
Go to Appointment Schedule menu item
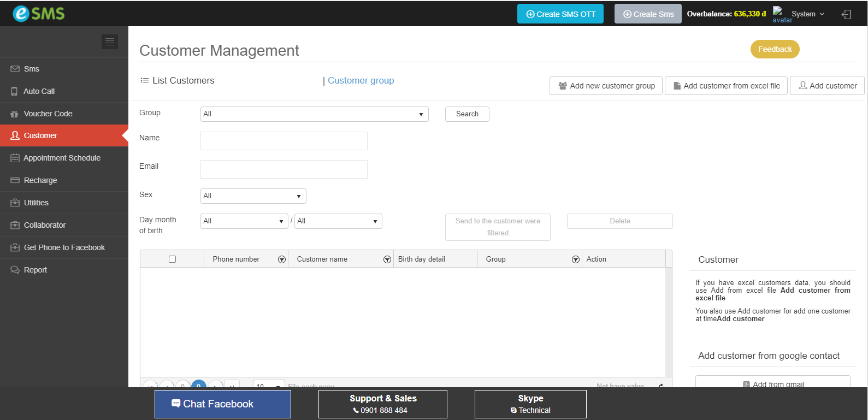coord(62,158)
